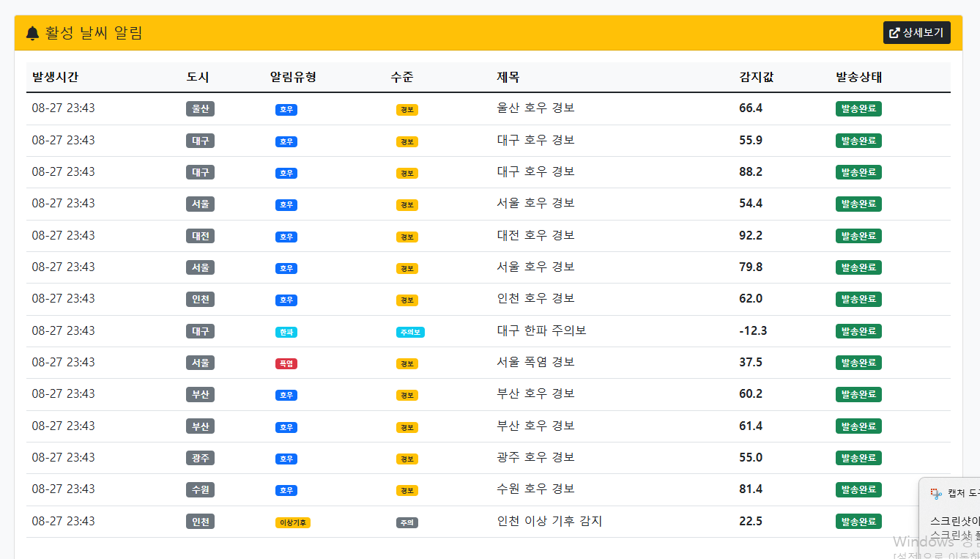Click the 81.4 detected value
Image resolution: width=980 pixels, height=559 pixels.
click(751, 489)
